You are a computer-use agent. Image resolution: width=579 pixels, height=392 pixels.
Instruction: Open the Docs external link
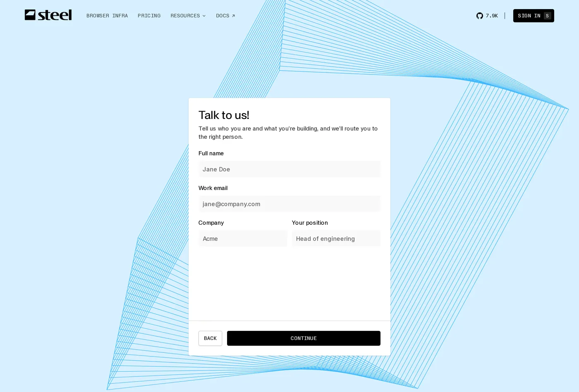pyautogui.click(x=225, y=16)
